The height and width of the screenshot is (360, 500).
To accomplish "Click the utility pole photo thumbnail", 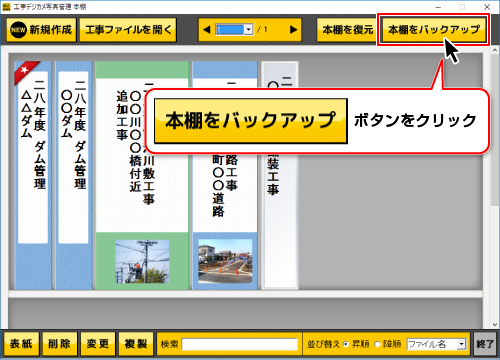I will coord(142,261).
